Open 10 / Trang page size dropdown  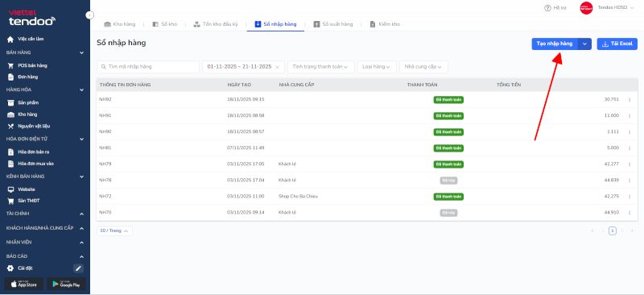tap(114, 231)
